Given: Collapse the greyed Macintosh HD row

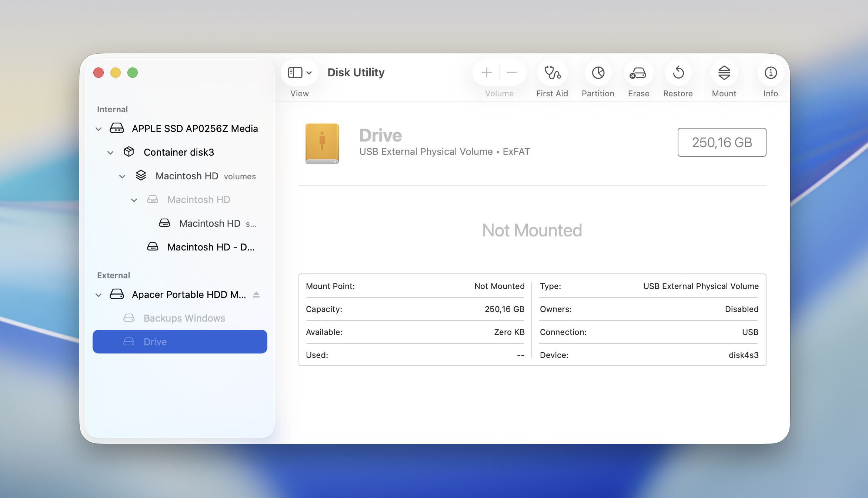Looking at the screenshot, I should (134, 200).
